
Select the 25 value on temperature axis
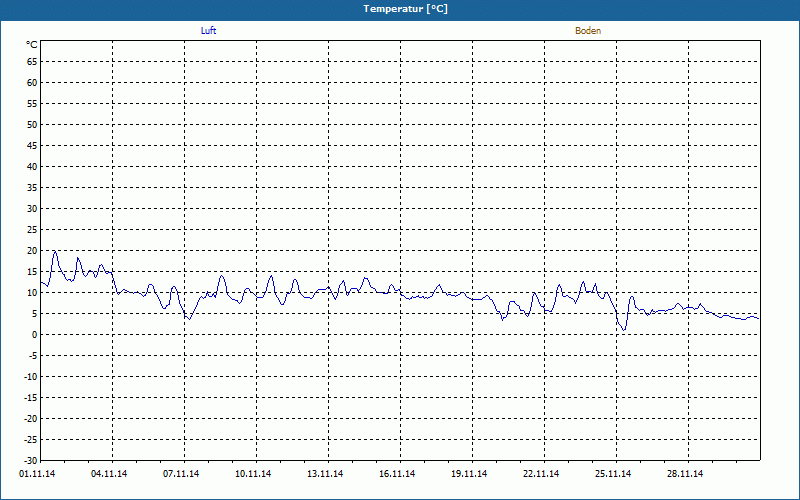click(x=32, y=230)
